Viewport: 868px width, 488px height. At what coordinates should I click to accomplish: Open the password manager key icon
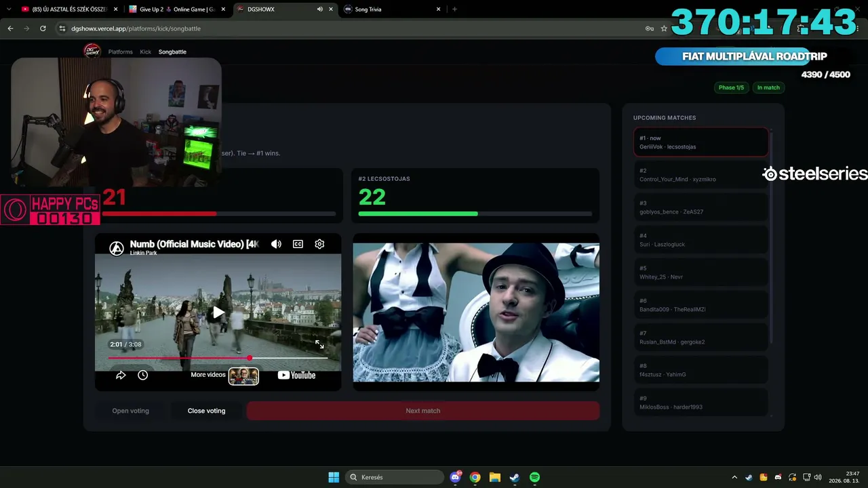click(650, 28)
